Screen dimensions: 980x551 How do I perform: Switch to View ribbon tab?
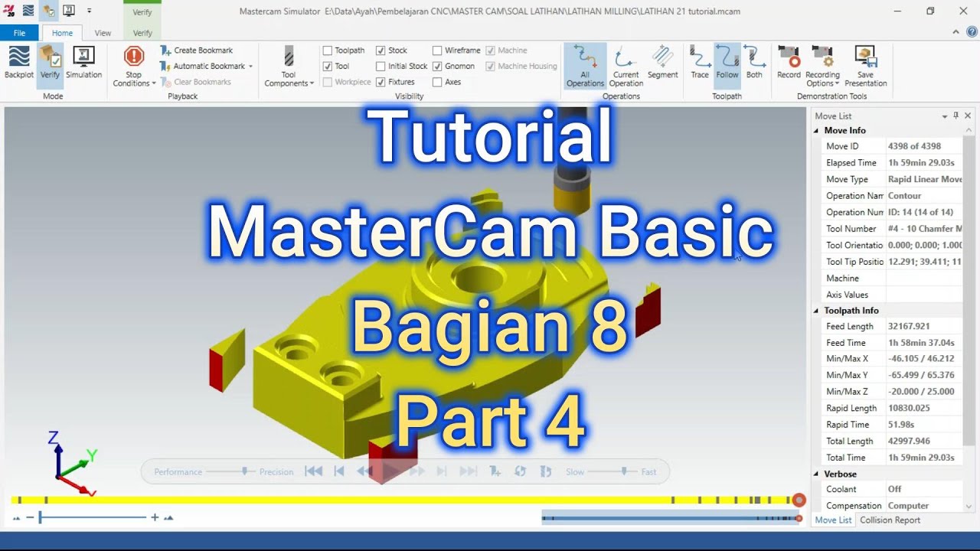[103, 33]
